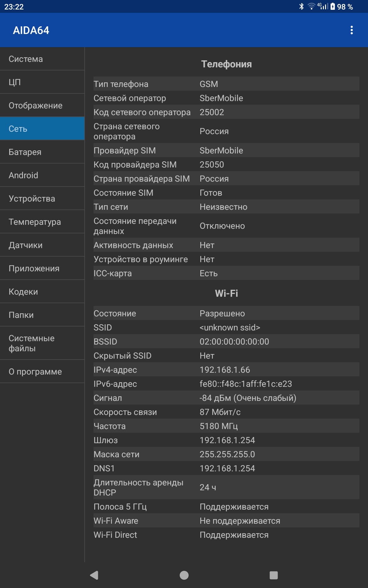Viewport: 368px width, 588px height.
Task: Tap the Wi-Fi status bar icon
Action: click(x=311, y=6)
